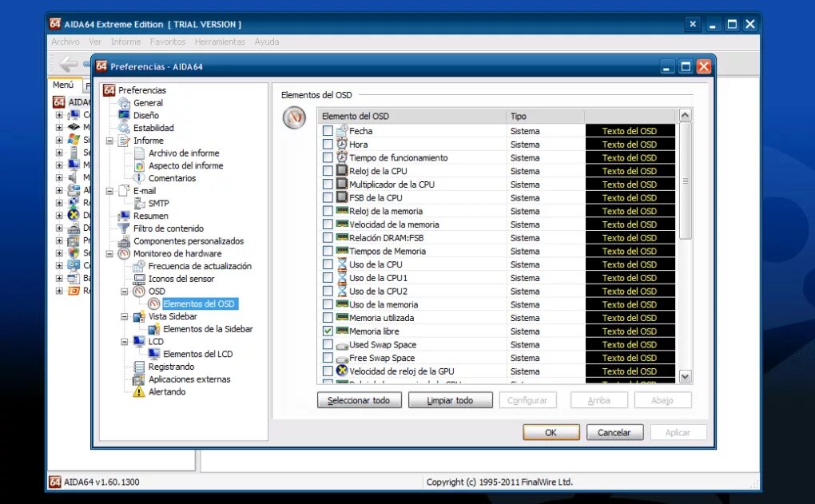This screenshot has width=815, height=504.
Task: Click the Elementos de la Sidebar icon
Action: pyautogui.click(x=154, y=329)
